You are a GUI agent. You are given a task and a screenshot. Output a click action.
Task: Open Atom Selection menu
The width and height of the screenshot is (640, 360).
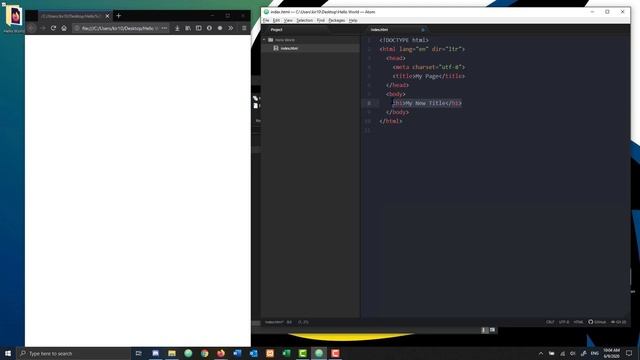[x=304, y=20]
